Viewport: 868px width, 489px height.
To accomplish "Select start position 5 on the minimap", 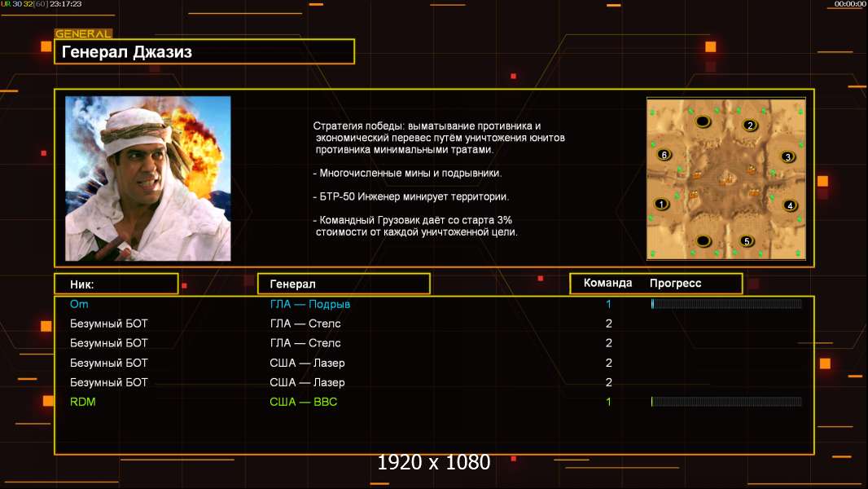I will pyautogui.click(x=747, y=241).
